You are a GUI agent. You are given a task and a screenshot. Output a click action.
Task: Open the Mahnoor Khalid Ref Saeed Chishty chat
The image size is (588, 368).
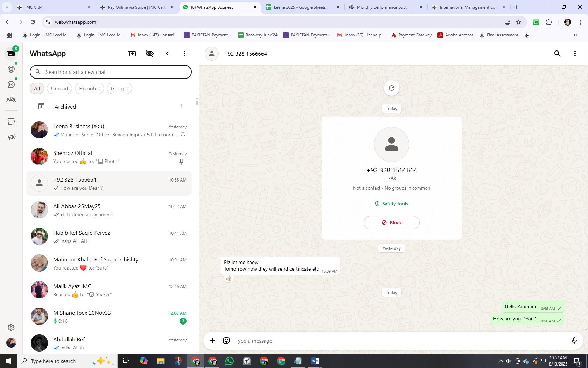coord(109,263)
